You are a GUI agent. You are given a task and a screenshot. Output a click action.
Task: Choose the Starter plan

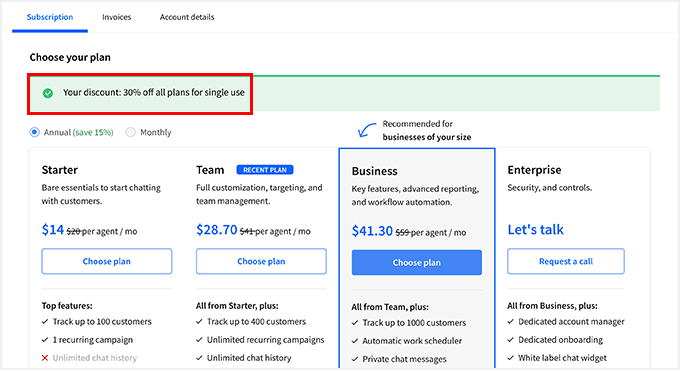pyautogui.click(x=107, y=261)
